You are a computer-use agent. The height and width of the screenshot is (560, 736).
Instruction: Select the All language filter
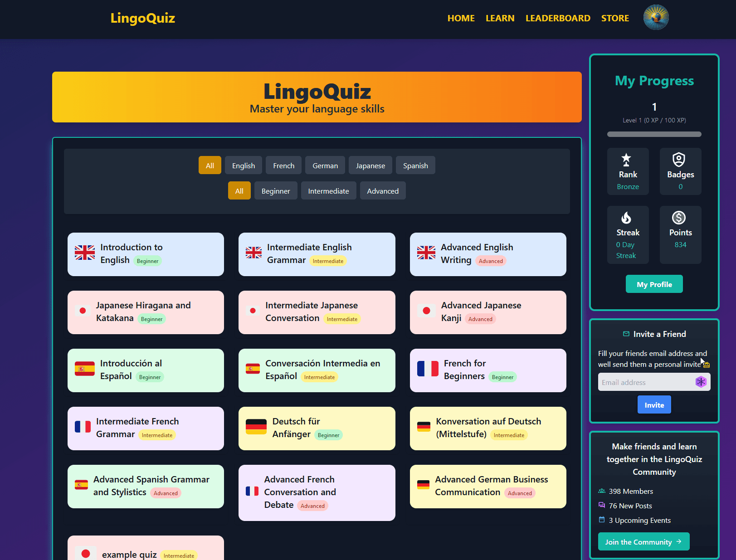[x=210, y=166]
